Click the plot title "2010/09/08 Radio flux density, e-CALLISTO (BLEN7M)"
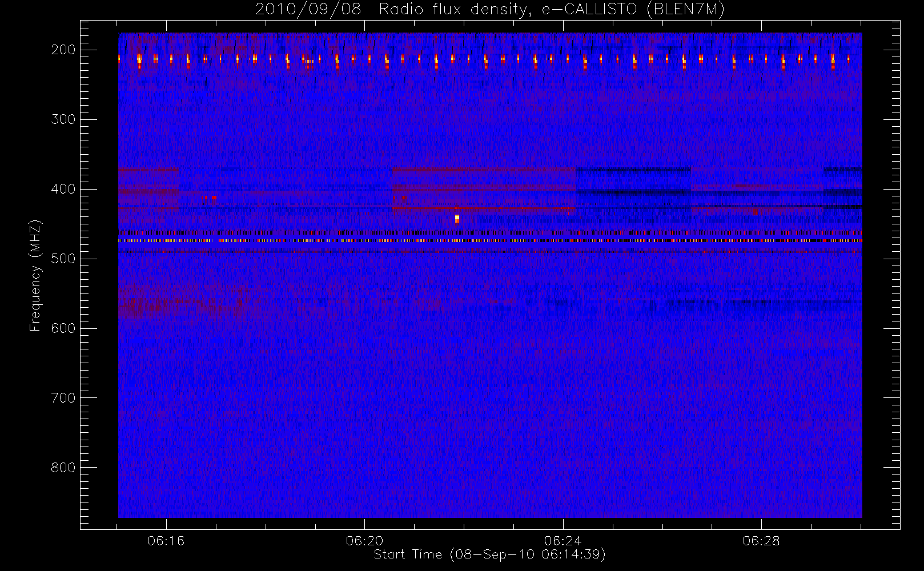The height and width of the screenshot is (571, 924). click(x=489, y=10)
